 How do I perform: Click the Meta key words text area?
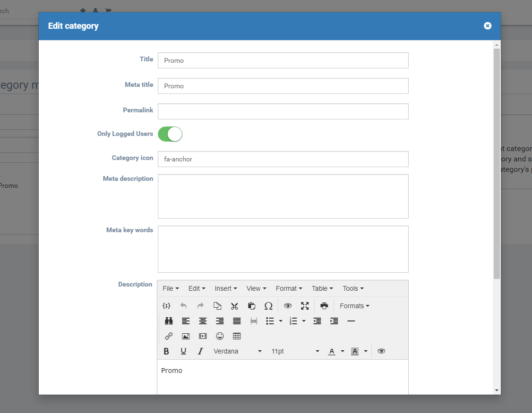(x=283, y=249)
